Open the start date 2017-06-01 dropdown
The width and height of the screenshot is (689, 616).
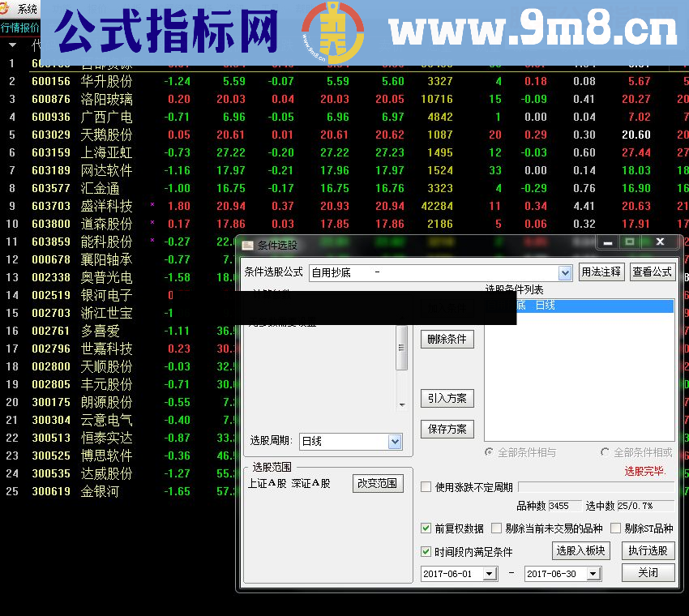(490, 573)
